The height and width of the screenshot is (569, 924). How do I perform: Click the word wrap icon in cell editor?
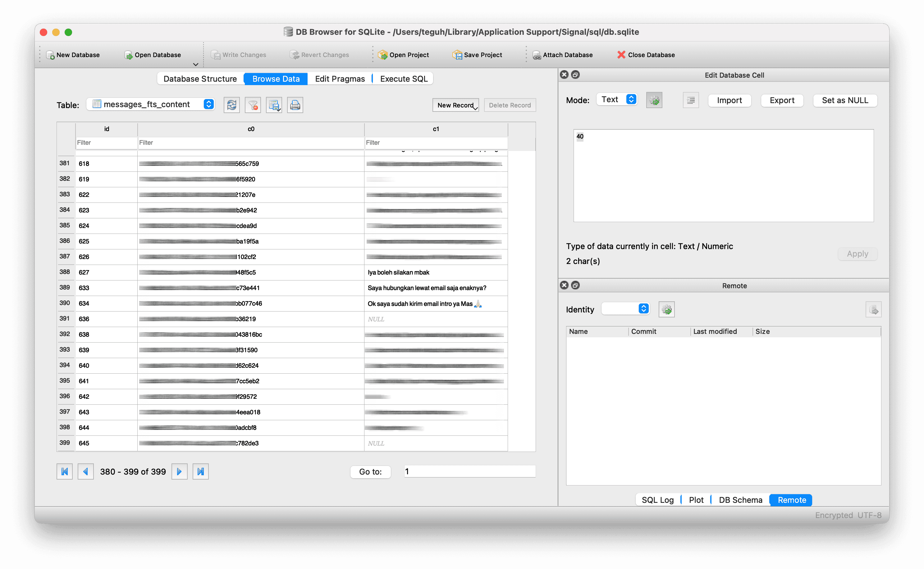[690, 100]
